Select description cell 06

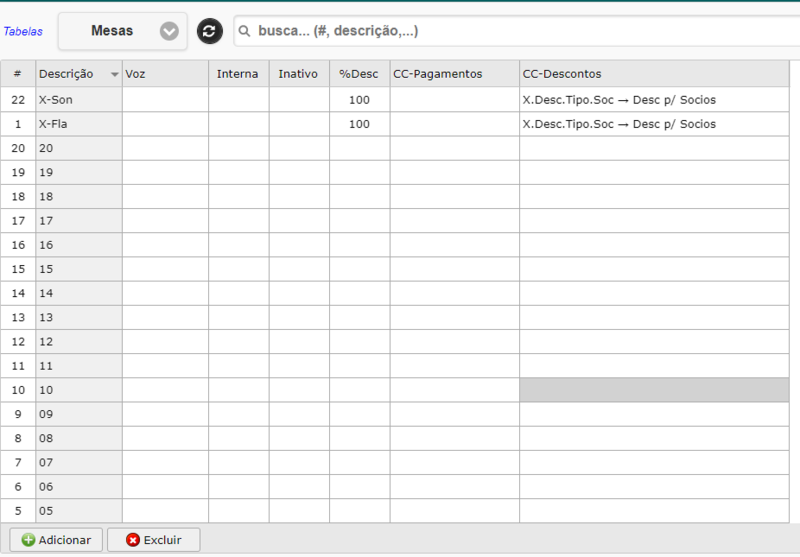pos(79,487)
